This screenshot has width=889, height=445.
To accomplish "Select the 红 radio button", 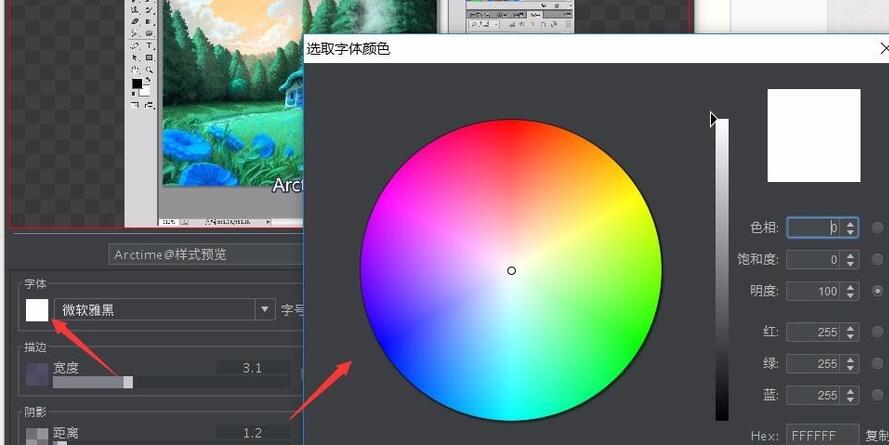I will pyautogui.click(x=878, y=332).
